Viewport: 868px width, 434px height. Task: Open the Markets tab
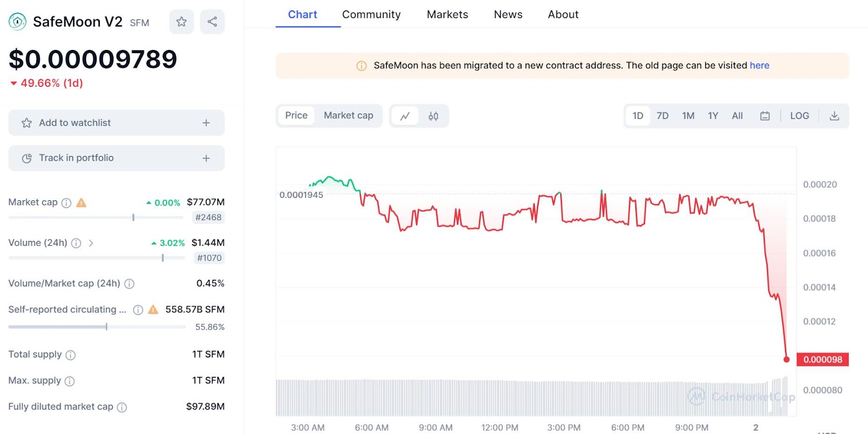(x=447, y=15)
